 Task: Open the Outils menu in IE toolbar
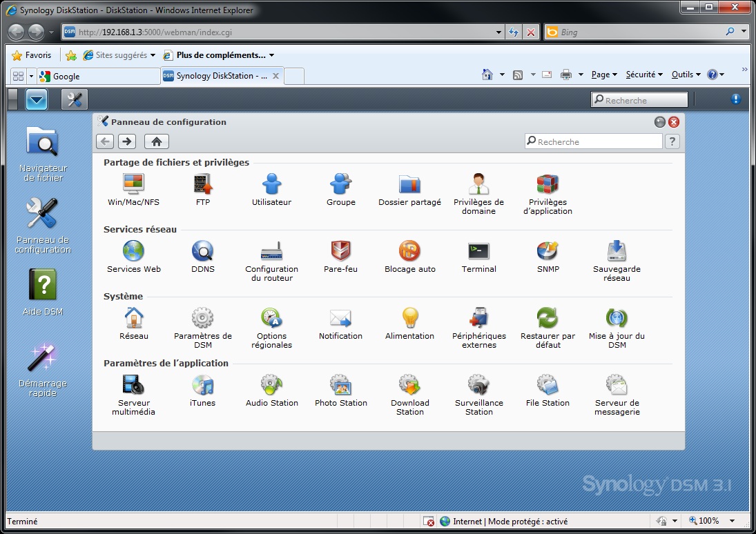pyautogui.click(x=686, y=75)
